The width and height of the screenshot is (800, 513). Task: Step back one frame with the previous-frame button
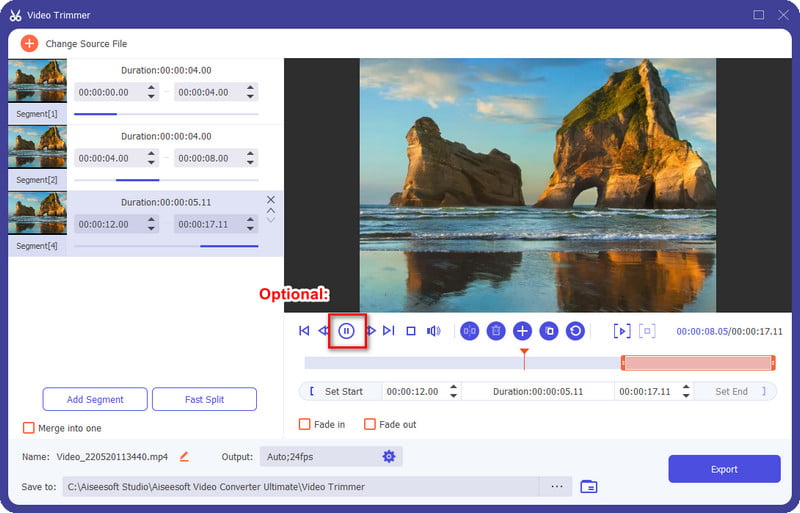point(323,331)
